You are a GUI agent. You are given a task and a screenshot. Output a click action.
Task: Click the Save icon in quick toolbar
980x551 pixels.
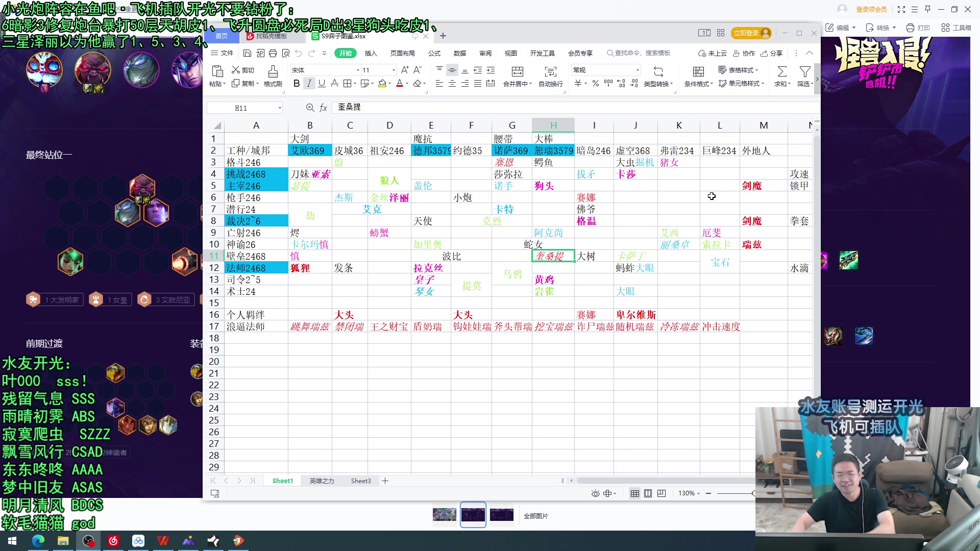click(x=247, y=53)
